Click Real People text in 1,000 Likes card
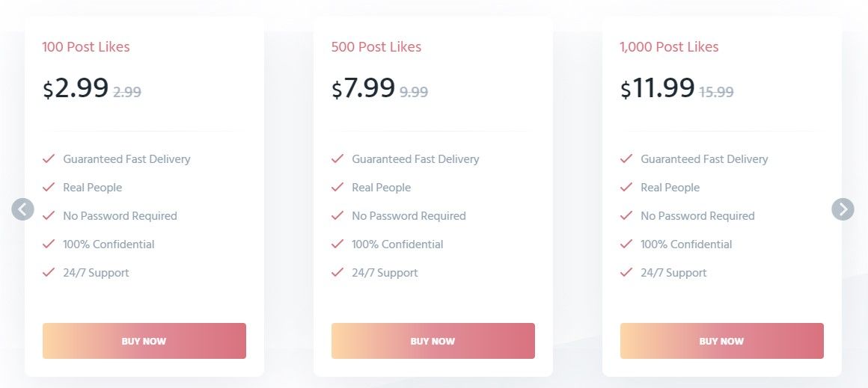The width and height of the screenshot is (868, 388). pos(670,188)
